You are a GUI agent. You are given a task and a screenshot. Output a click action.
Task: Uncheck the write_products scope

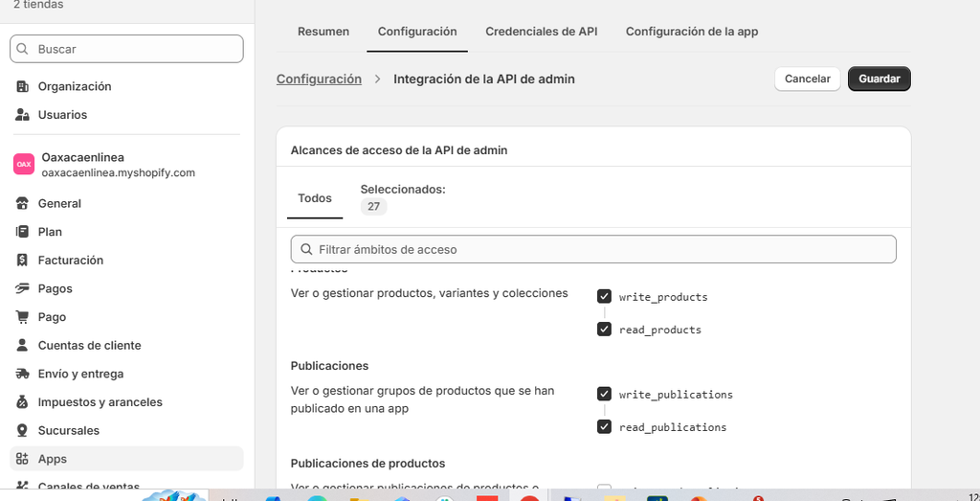[x=604, y=296]
